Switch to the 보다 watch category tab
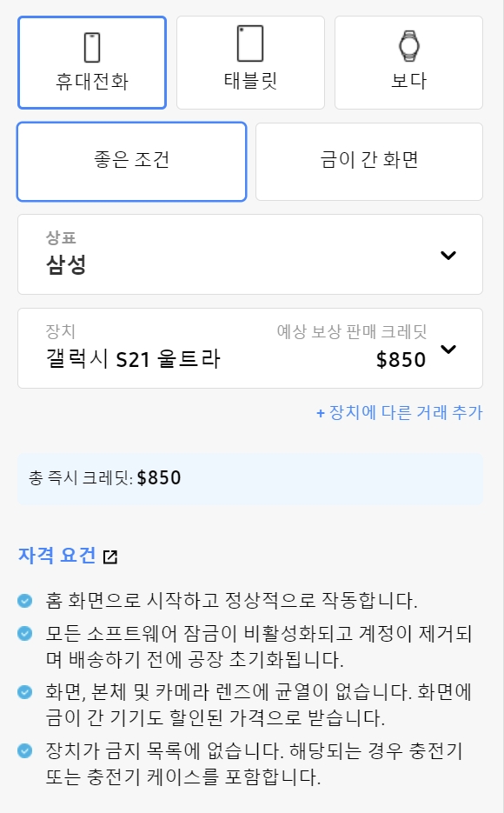Viewport: 504px width, 813px height. [x=408, y=63]
